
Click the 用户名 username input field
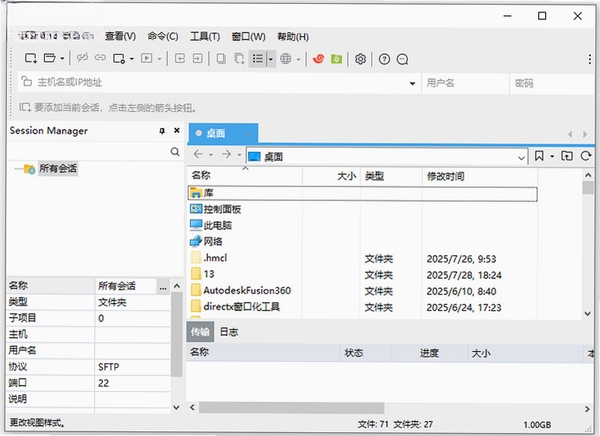[465, 83]
